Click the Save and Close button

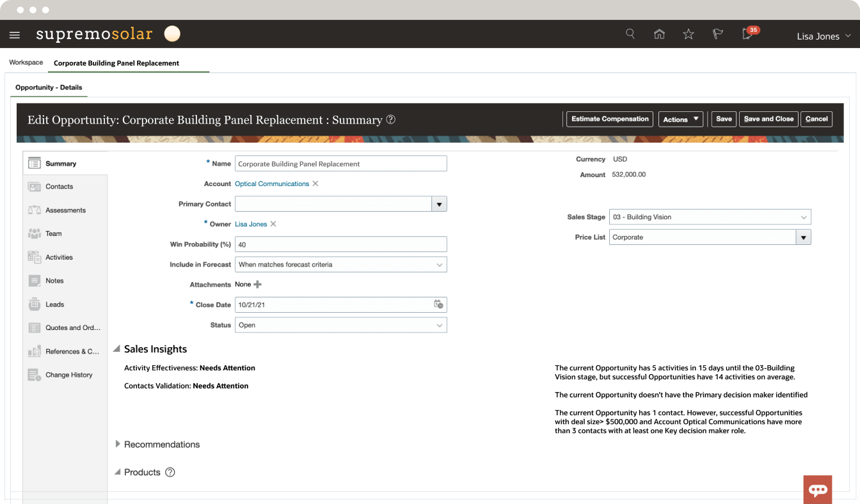coord(768,119)
